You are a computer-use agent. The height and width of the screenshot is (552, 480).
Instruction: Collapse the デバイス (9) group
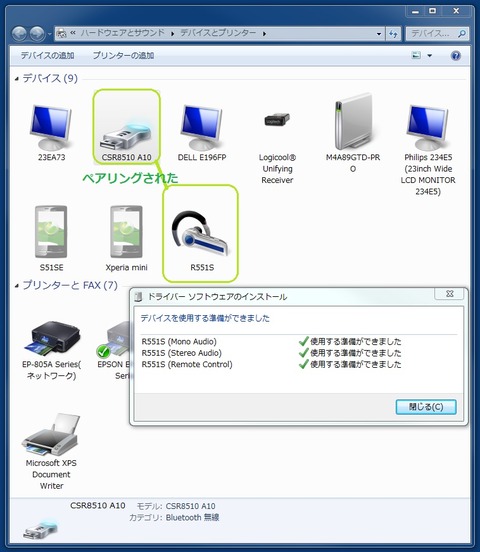coord(17,79)
